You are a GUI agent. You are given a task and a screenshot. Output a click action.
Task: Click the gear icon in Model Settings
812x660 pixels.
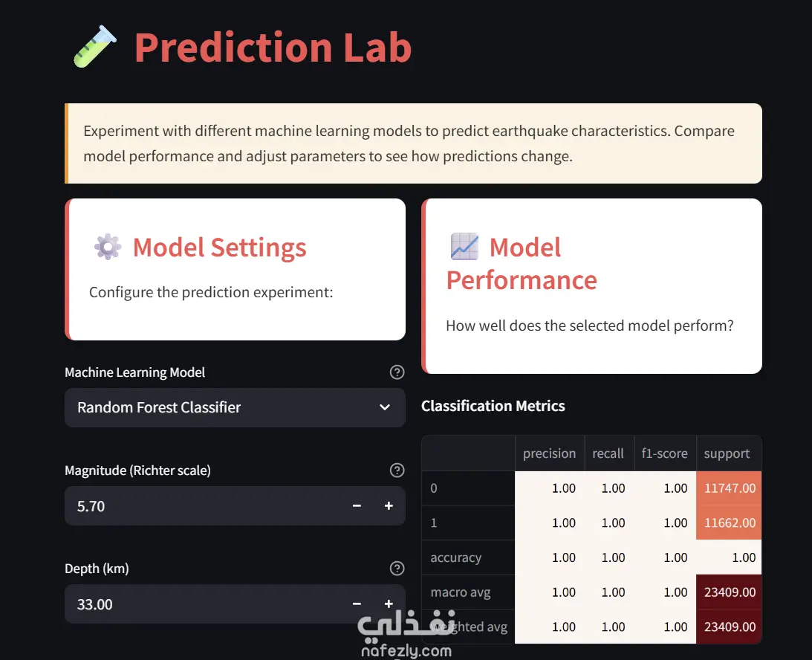(x=108, y=247)
